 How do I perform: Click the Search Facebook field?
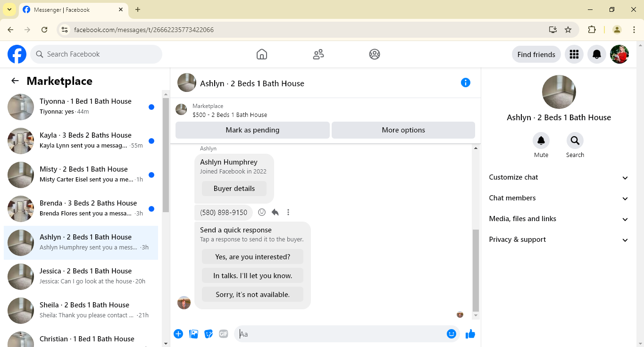pos(96,54)
